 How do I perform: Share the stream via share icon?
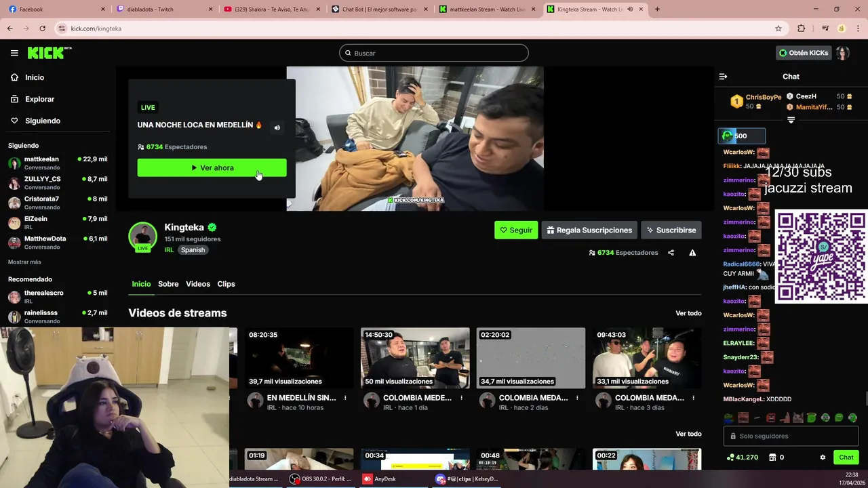click(x=671, y=253)
